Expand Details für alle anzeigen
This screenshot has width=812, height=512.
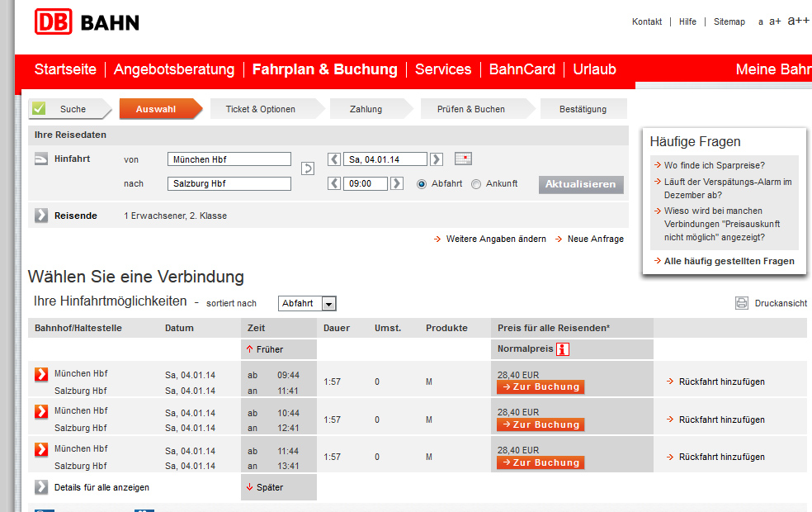point(41,487)
